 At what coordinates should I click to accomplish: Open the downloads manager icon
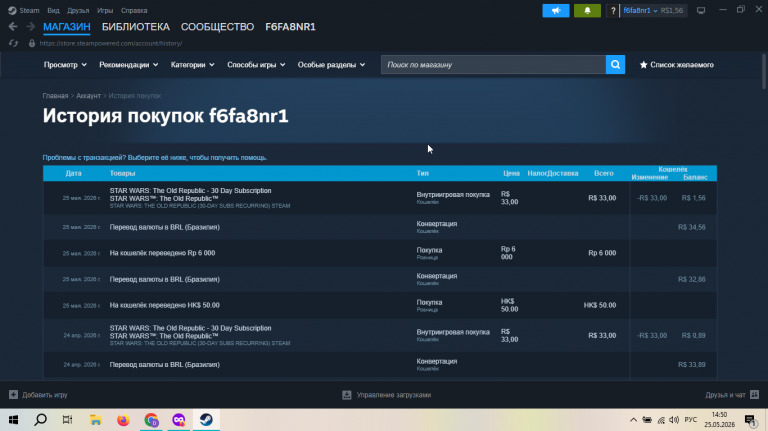[x=347, y=395]
